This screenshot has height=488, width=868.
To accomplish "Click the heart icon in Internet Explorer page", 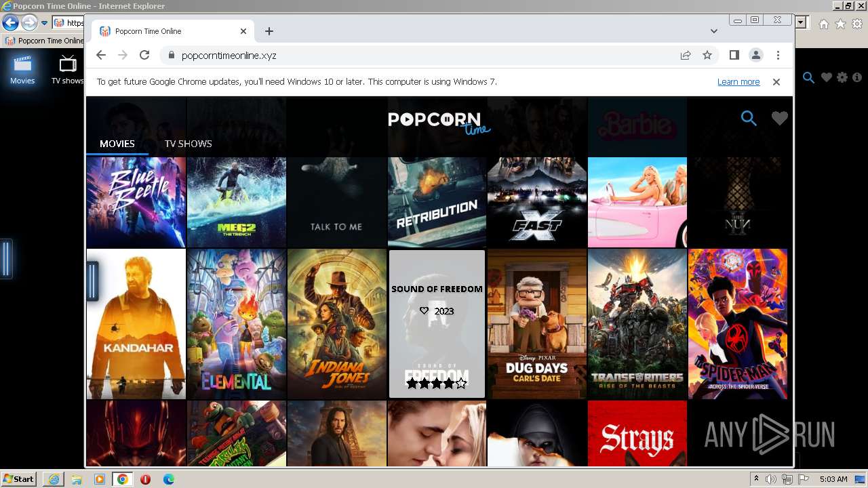I will tap(826, 78).
